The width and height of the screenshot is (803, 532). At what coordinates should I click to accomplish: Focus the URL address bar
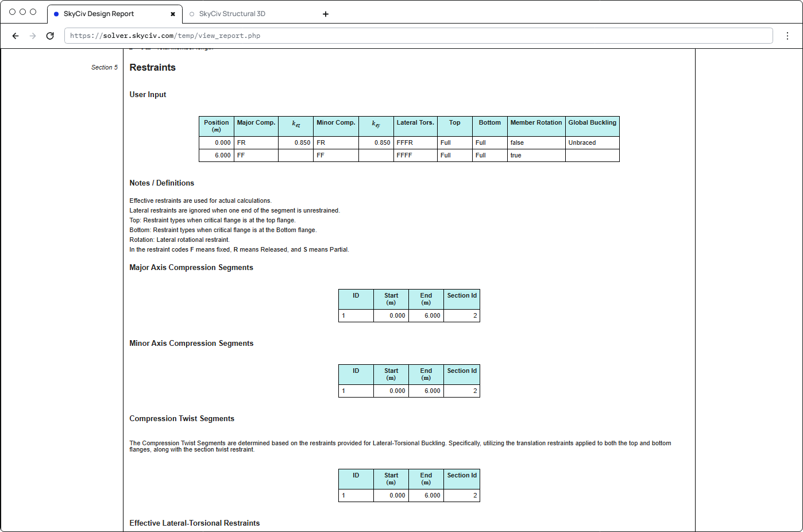(x=418, y=36)
